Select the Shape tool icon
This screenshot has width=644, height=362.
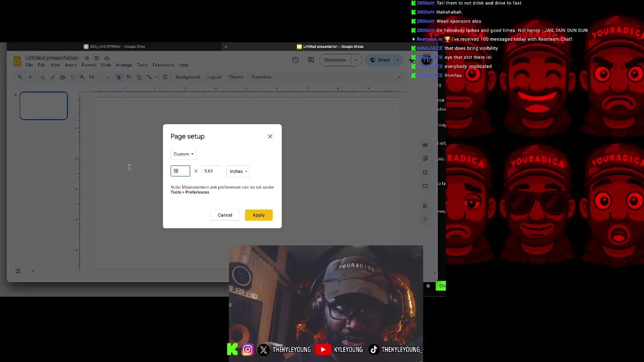tap(139, 77)
